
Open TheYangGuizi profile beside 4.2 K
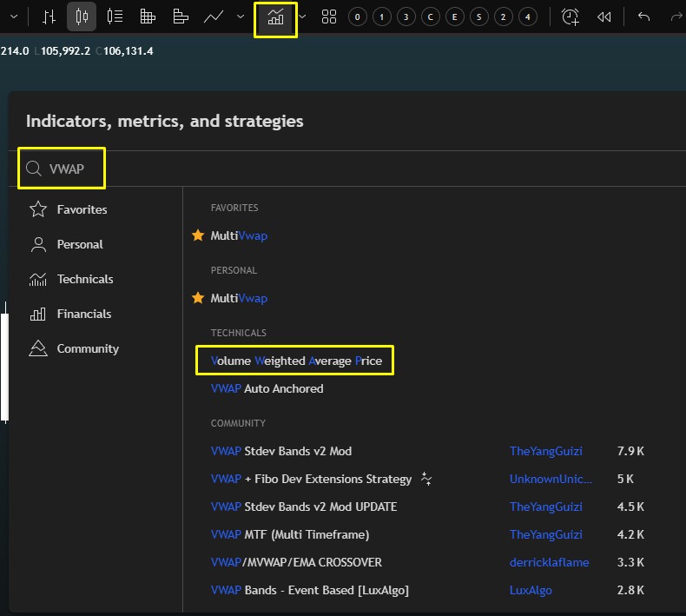546,534
